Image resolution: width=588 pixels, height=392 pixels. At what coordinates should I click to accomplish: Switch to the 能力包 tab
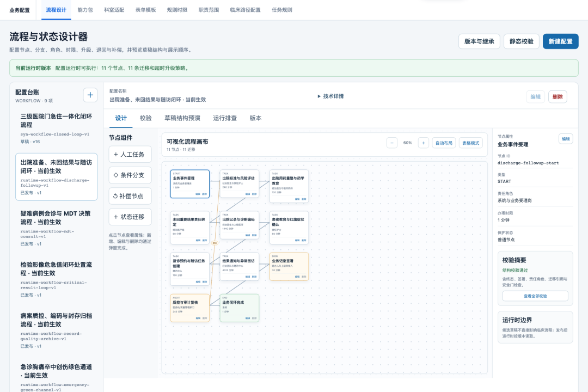point(85,10)
